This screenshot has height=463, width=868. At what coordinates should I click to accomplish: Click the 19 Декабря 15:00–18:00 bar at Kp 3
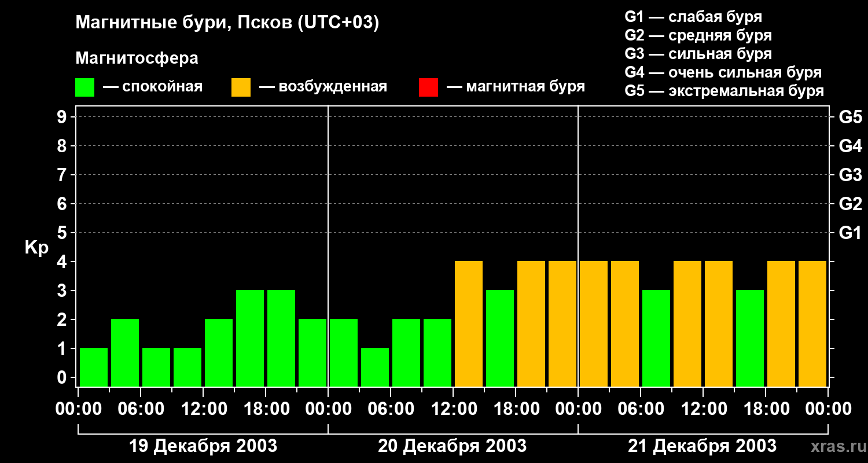click(250, 338)
